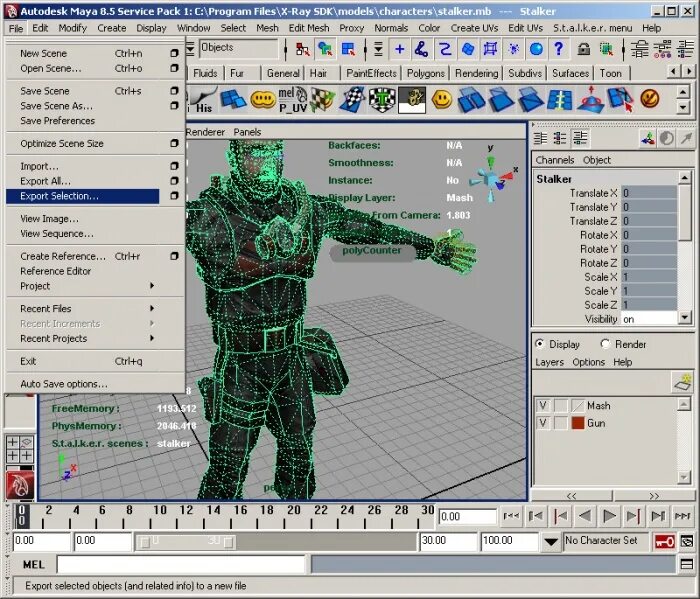The height and width of the screenshot is (599, 700).
Task: Open selection mask presets arrow menu
Action: point(378,49)
